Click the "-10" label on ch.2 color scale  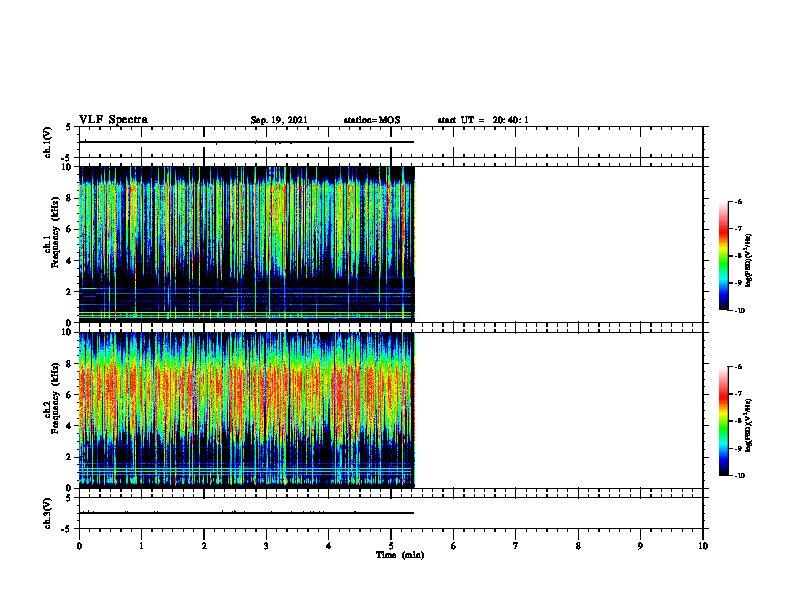[739, 475]
